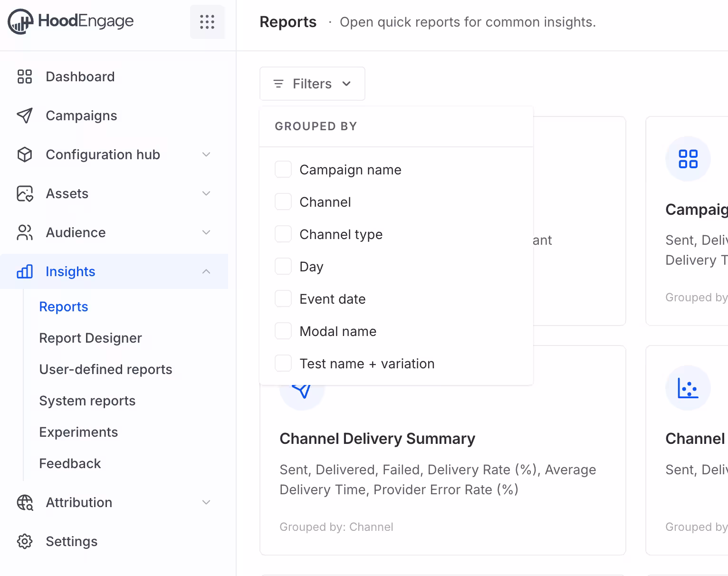Click 'Grouped by: Channel' text

pyautogui.click(x=336, y=527)
